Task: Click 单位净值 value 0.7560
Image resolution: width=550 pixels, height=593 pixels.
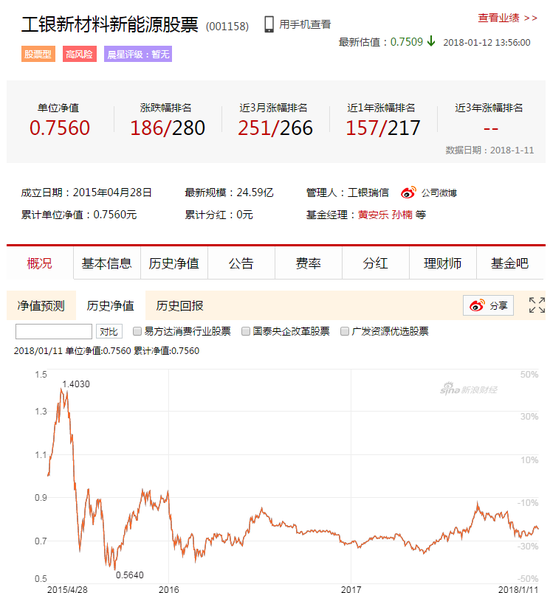Action: pyautogui.click(x=60, y=128)
